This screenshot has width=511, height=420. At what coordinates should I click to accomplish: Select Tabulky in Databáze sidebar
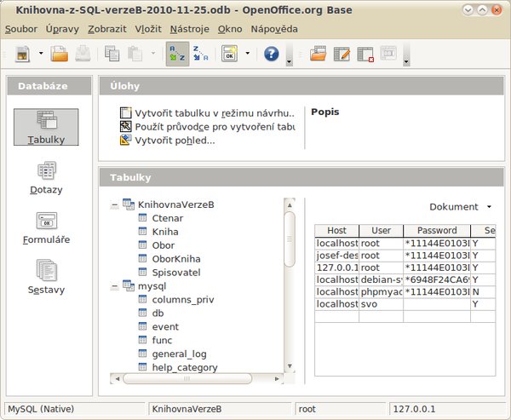click(46, 127)
